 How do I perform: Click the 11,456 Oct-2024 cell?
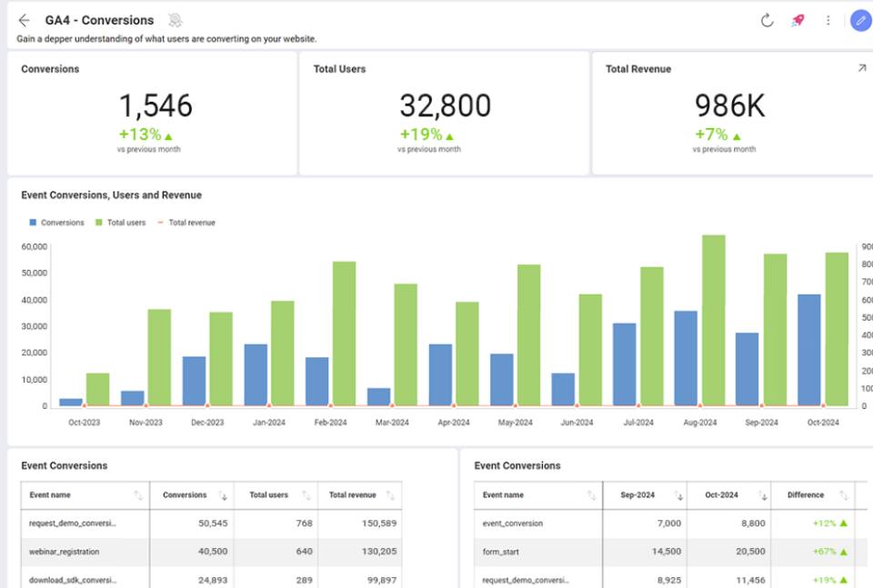click(750, 580)
